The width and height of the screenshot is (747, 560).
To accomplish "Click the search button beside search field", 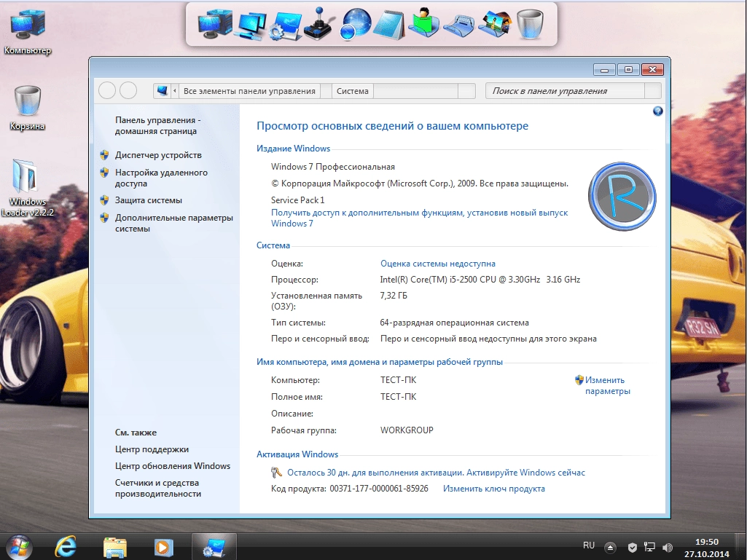I will [653, 91].
